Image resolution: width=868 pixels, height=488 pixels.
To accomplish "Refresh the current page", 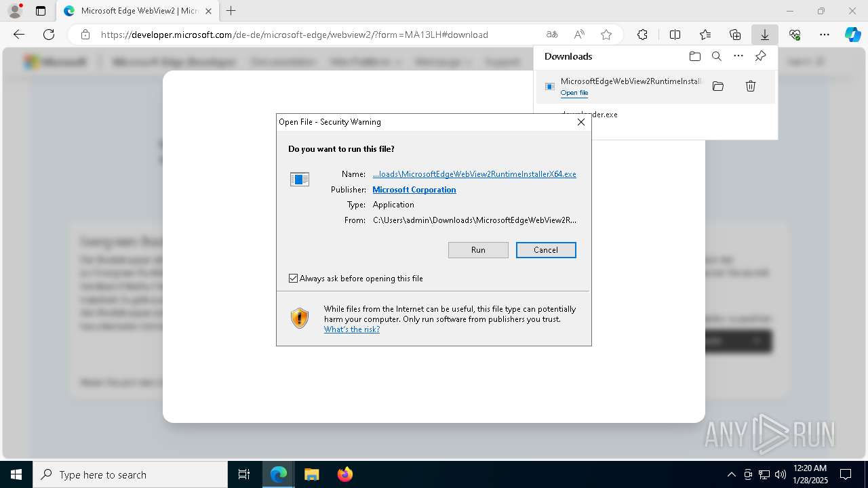I will (x=49, y=35).
